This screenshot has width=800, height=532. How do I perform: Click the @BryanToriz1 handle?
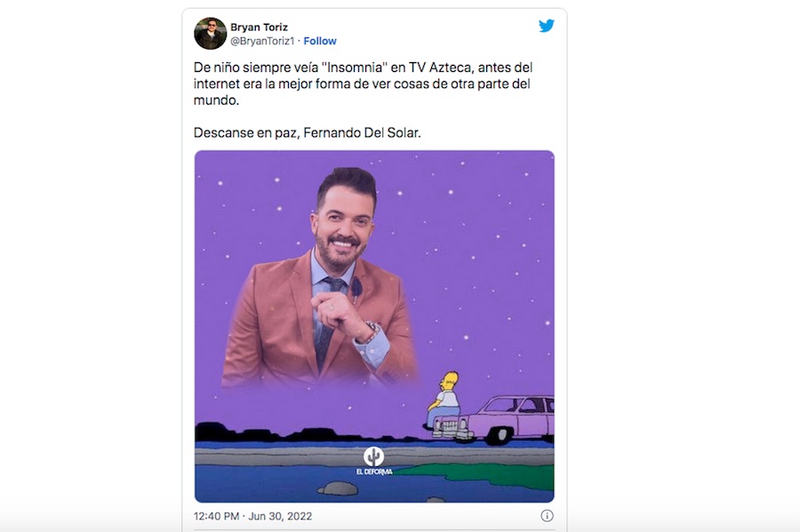point(262,41)
